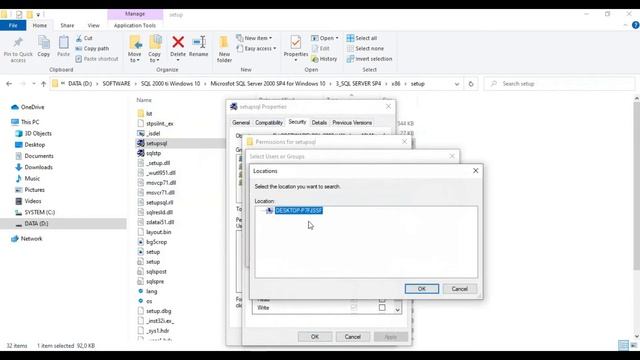This screenshot has height=360, width=640.
Task: Expand the Properties button dropdown arrow
Action: 296,60
